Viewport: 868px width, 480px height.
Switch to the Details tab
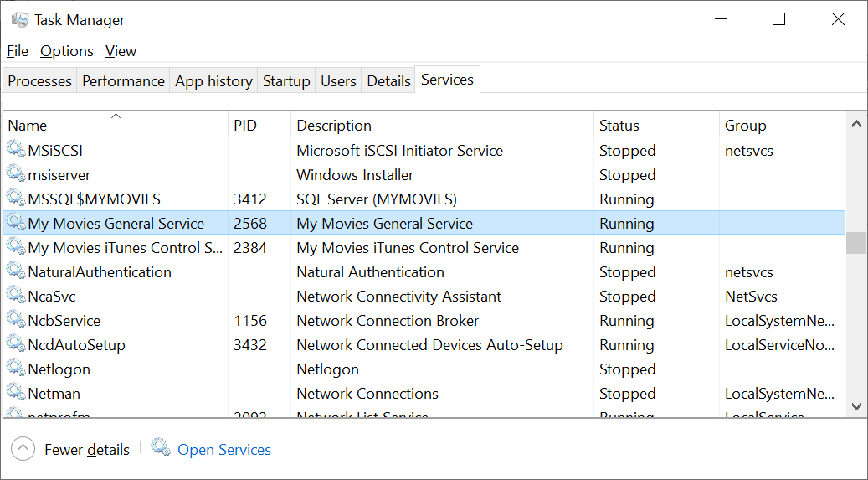point(388,81)
